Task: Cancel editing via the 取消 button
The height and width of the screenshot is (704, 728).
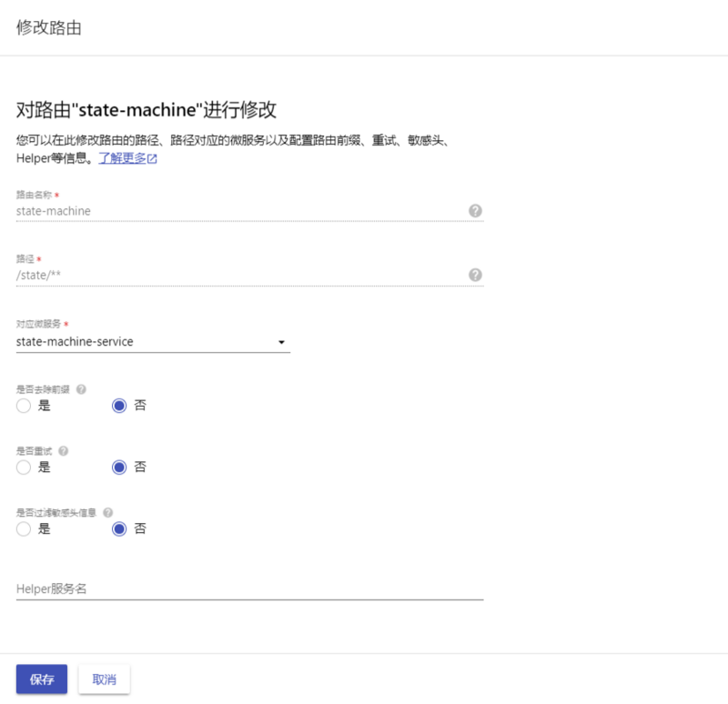Action: [x=104, y=679]
